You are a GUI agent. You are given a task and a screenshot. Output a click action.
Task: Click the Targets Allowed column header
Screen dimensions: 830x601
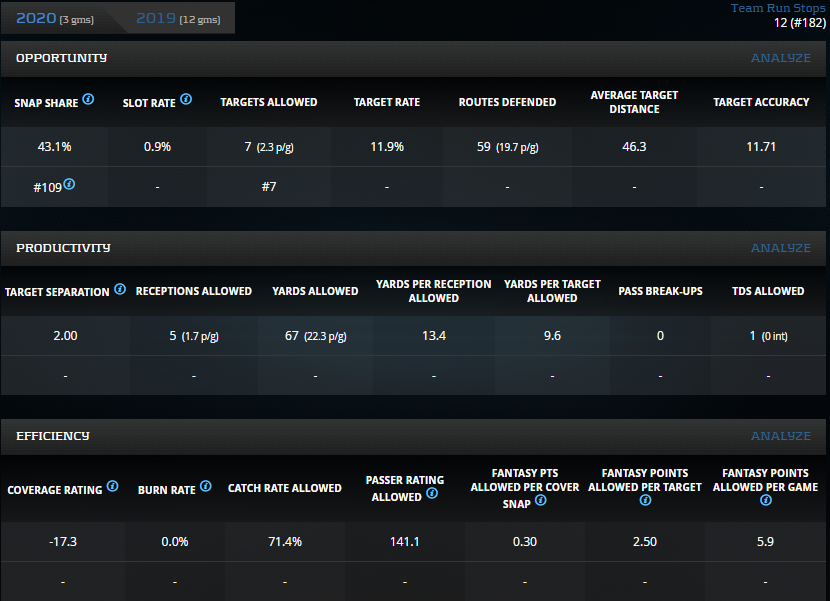pos(268,102)
